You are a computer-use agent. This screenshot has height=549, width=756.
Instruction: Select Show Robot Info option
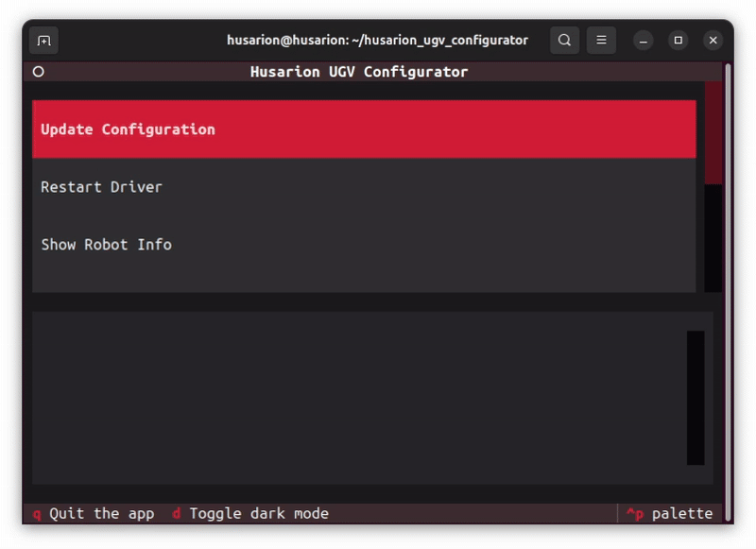(364, 245)
